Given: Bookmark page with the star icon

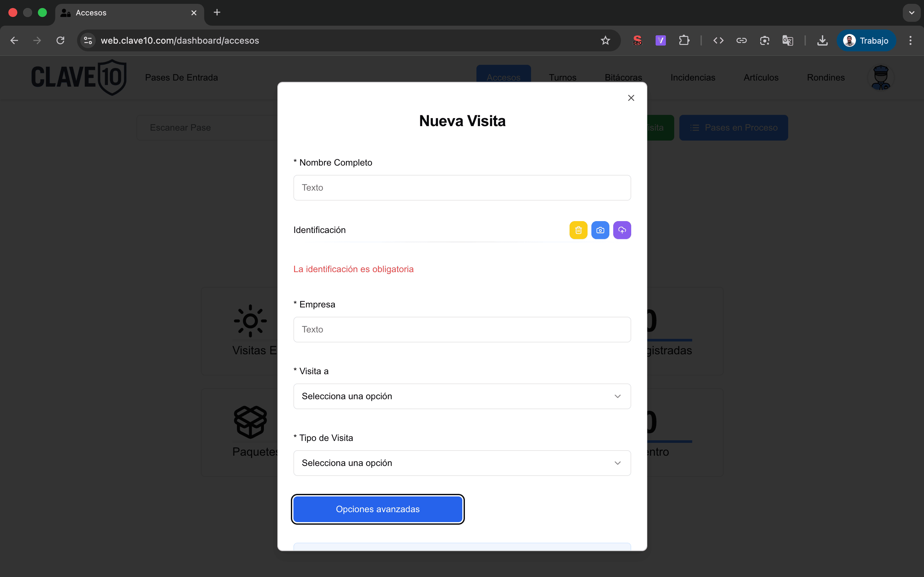Looking at the screenshot, I should tap(605, 40).
